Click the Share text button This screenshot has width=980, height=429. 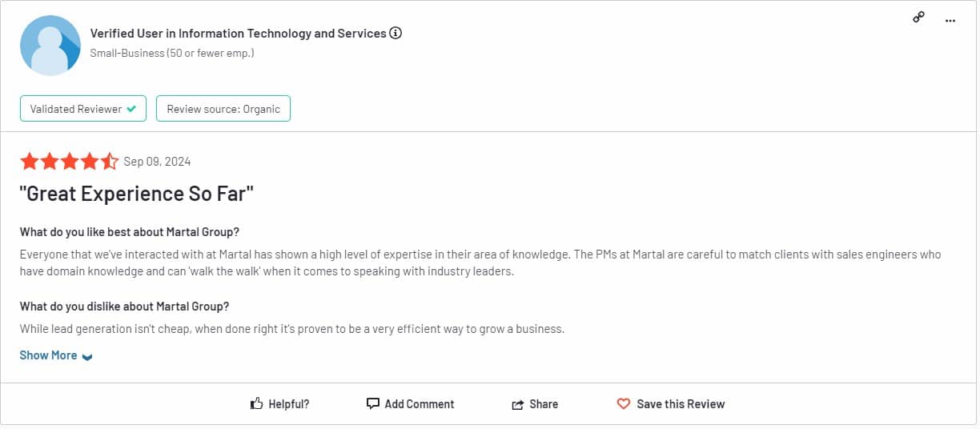click(x=544, y=404)
